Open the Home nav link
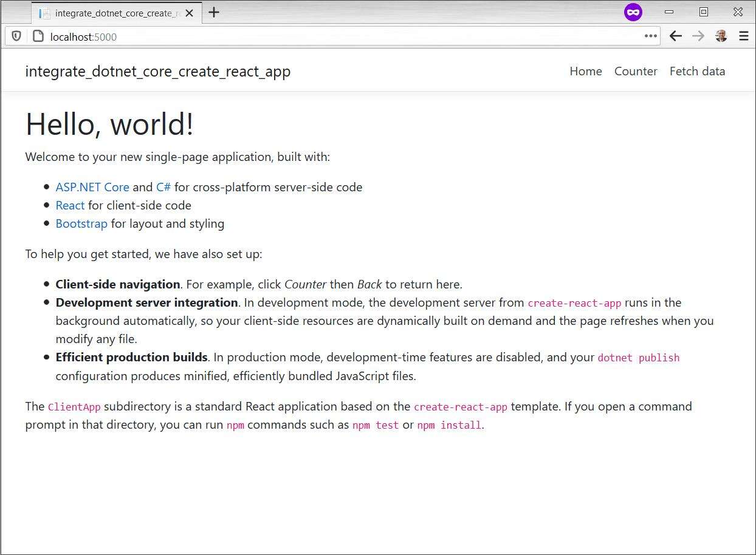The width and height of the screenshot is (756, 555). click(x=586, y=71)
